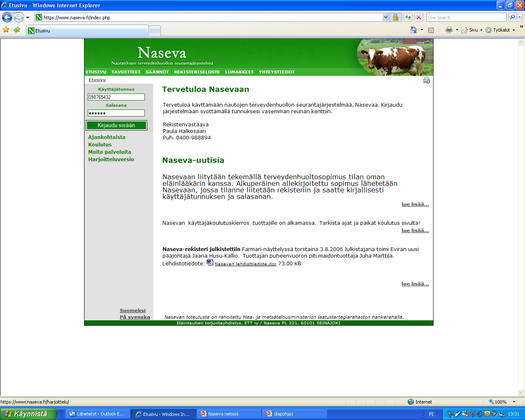
Task: Refresh the page with the refresh icon
Action: 408,17
